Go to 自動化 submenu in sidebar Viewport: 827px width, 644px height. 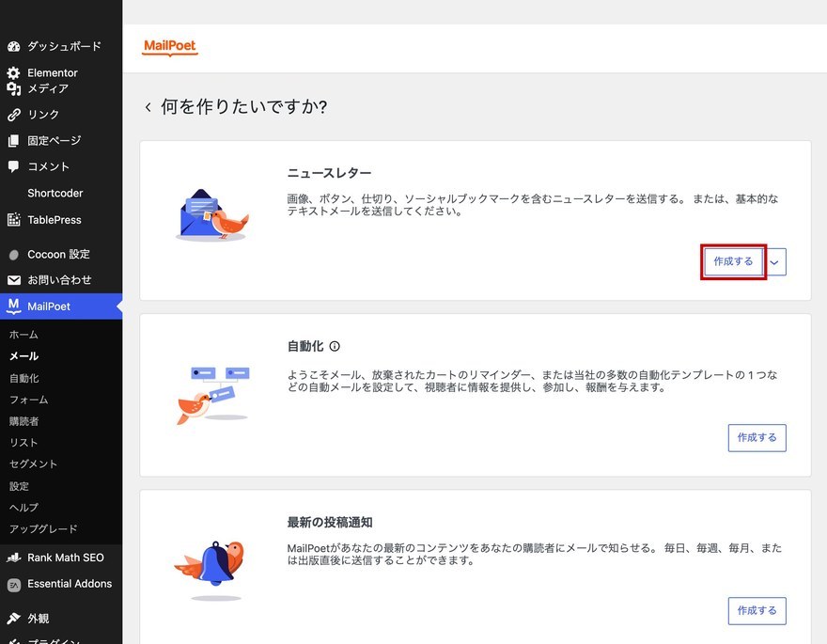coord(23,378)
